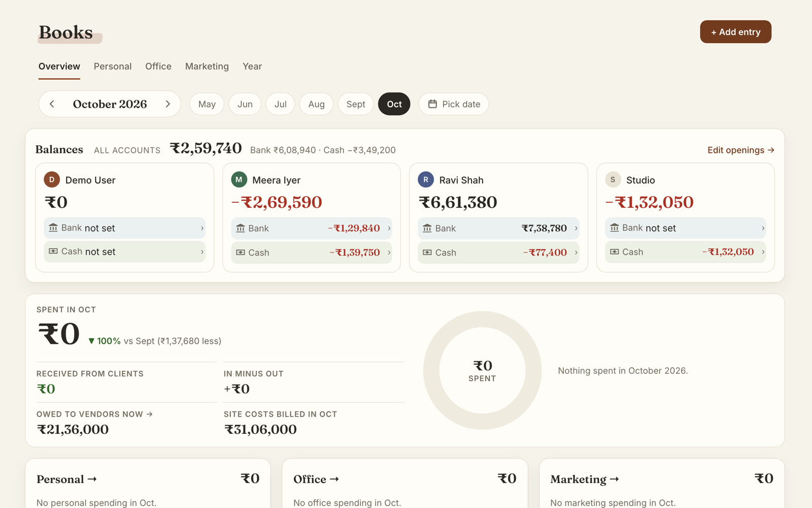This screenshot has width=812, height=508.
Task: Click bank icon in Ravi Shah card
Action: (x=427, y=229)
